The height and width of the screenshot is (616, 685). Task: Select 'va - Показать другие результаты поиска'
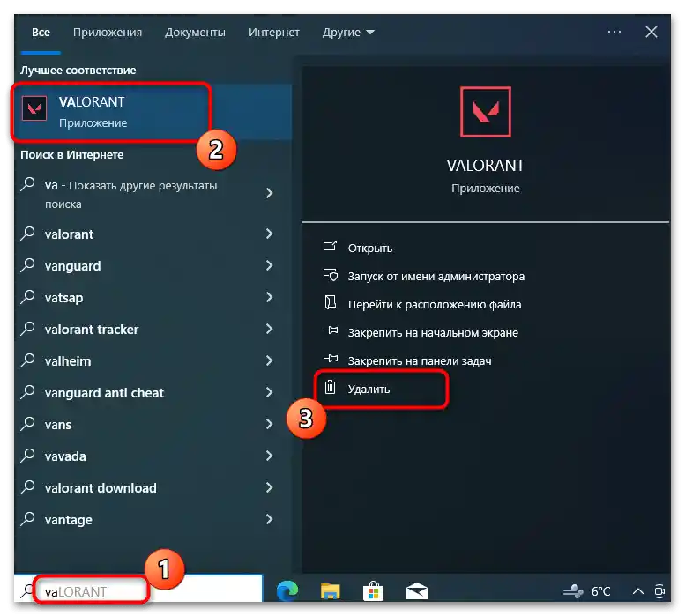(x=131, y=194)
